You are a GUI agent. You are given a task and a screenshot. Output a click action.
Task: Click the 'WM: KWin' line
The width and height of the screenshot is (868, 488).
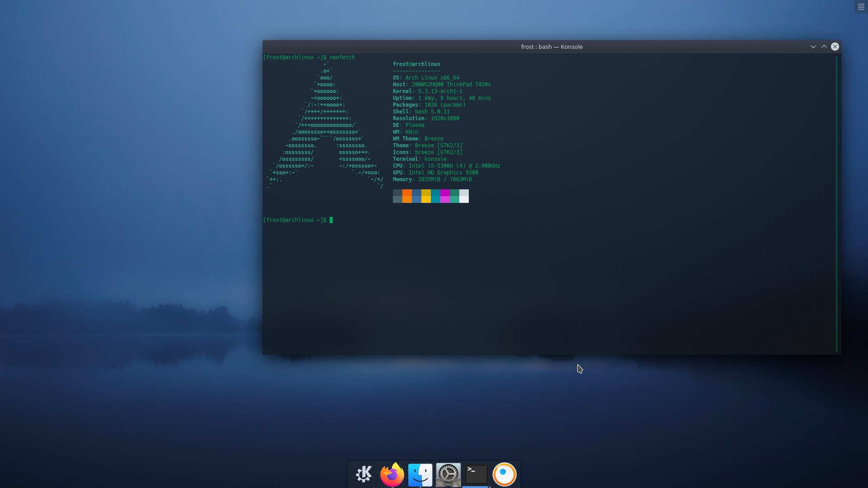[406, 132]
